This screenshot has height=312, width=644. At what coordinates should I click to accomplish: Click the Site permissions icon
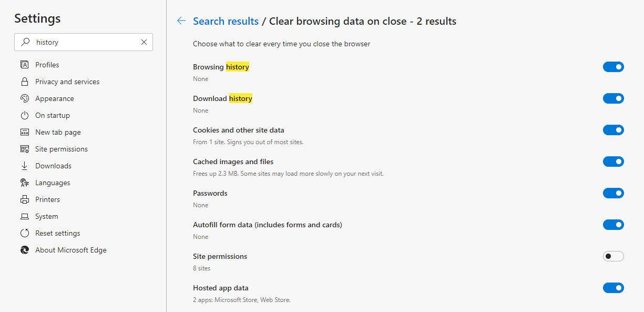[24, 149]
